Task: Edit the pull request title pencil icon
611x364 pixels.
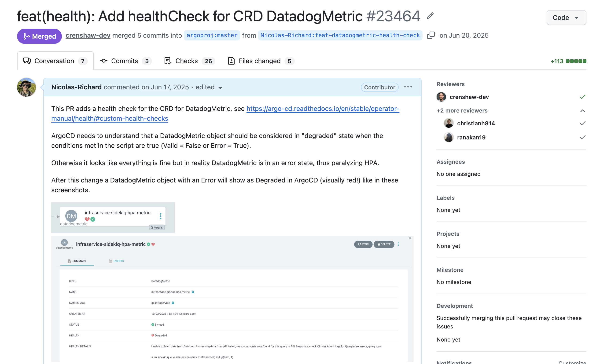Action: (430, 16)
